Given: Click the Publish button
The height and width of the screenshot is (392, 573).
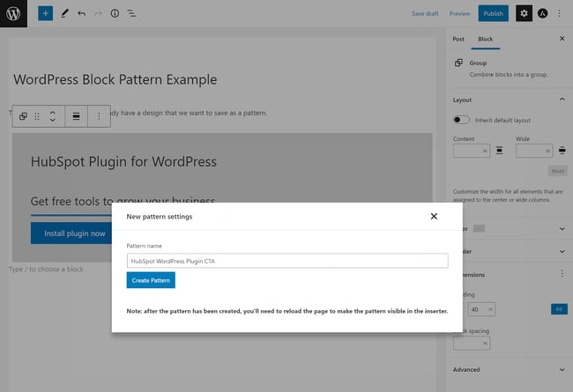Looking at the screenshot, I should [493, 13].
